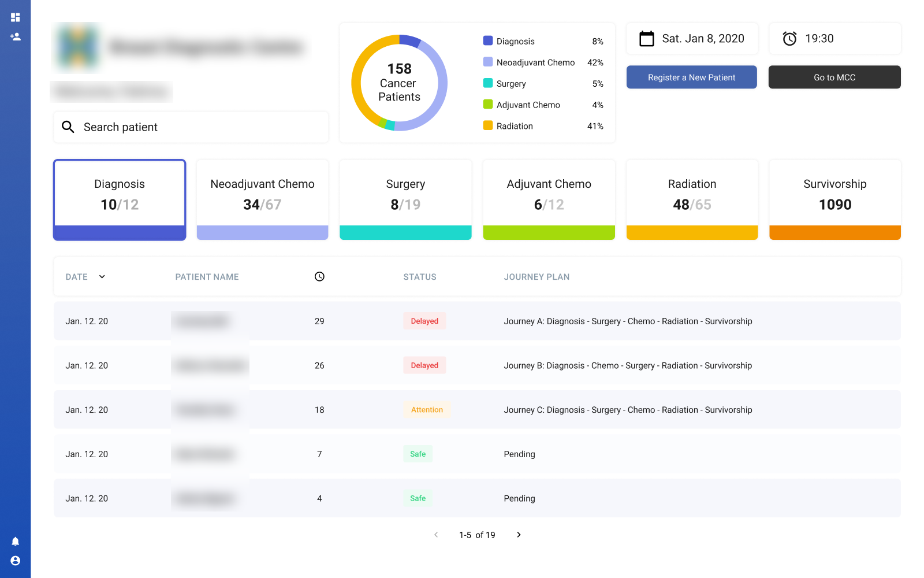The height and width of the screenshot is (578, 924).
Task: Click the Diagnosis legend color swatch
Action: 488,41
